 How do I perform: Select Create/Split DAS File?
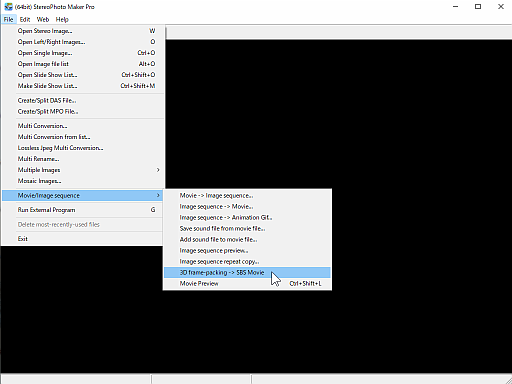pyautogui.click(x=82, y=100)
